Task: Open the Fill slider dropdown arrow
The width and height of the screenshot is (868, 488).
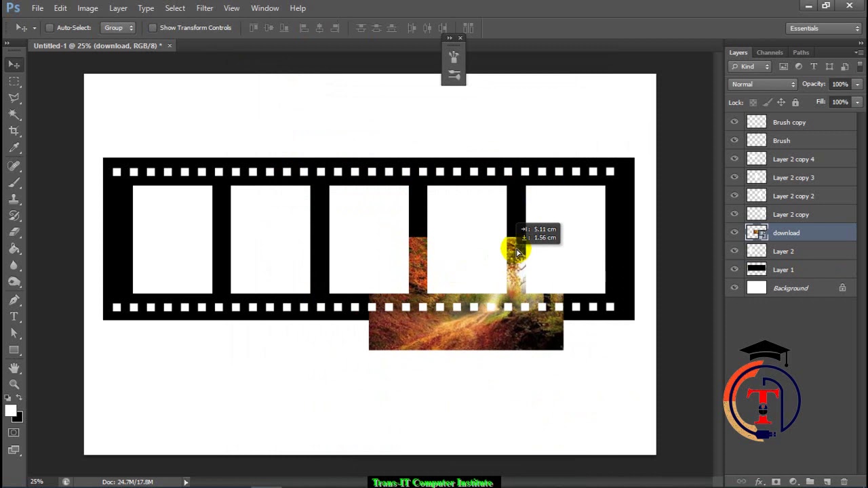Action: pos(857,102)
